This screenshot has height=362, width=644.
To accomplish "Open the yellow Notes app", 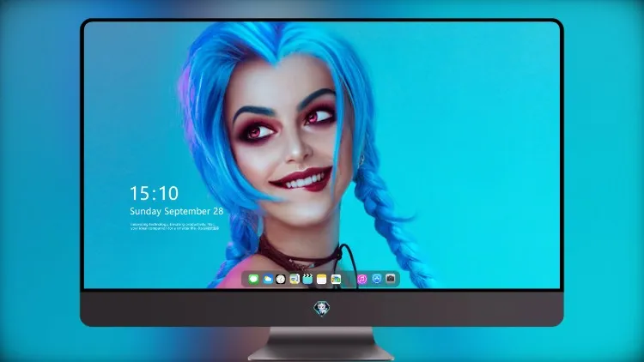I will 322,279.
